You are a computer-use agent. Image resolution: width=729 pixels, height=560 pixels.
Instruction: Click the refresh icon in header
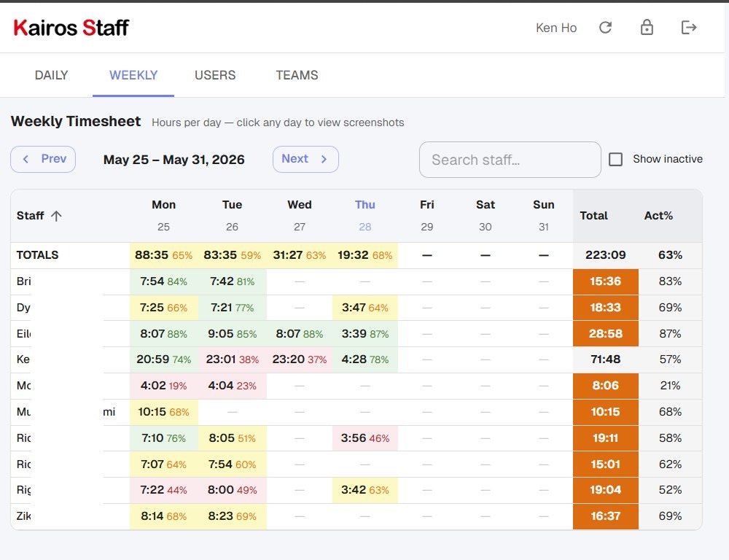tap(605, 28)
